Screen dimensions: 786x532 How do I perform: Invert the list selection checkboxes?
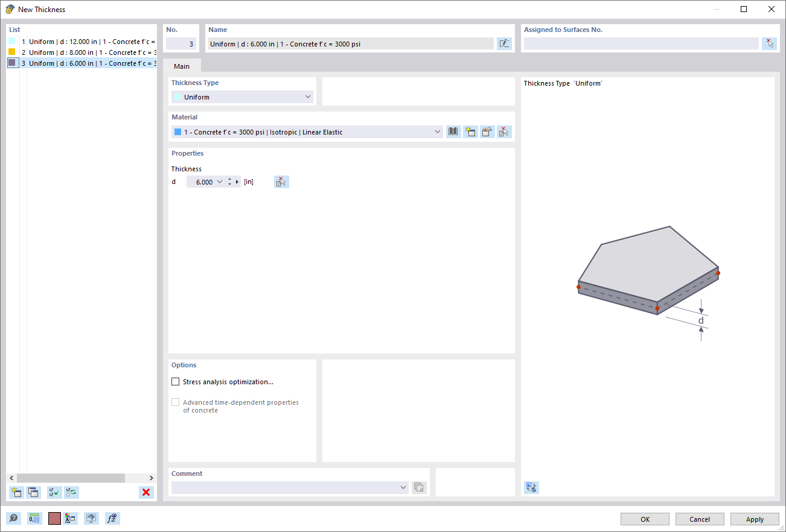tap(71, 492)
